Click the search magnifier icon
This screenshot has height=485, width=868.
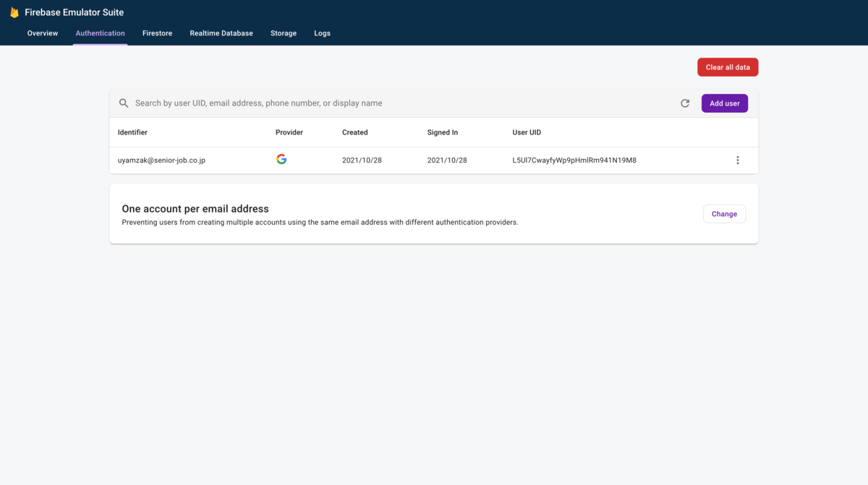[x=124, y=103]
